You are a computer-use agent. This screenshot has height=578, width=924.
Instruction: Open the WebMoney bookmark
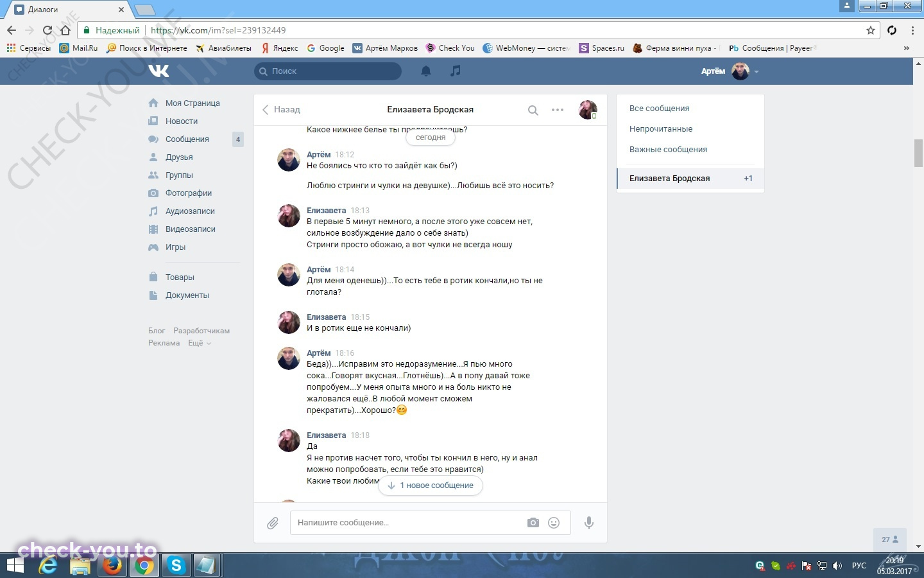(x=526, y=48)
